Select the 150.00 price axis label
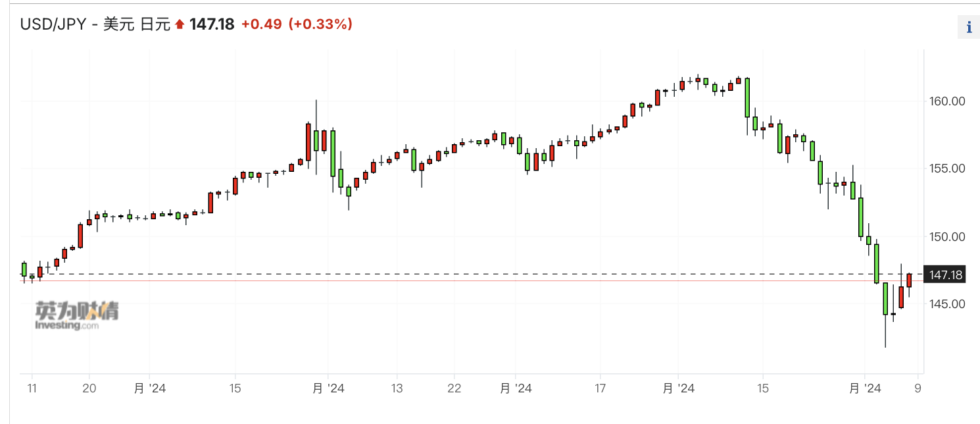This screenshot has height=424, width=980. (948, 236)
